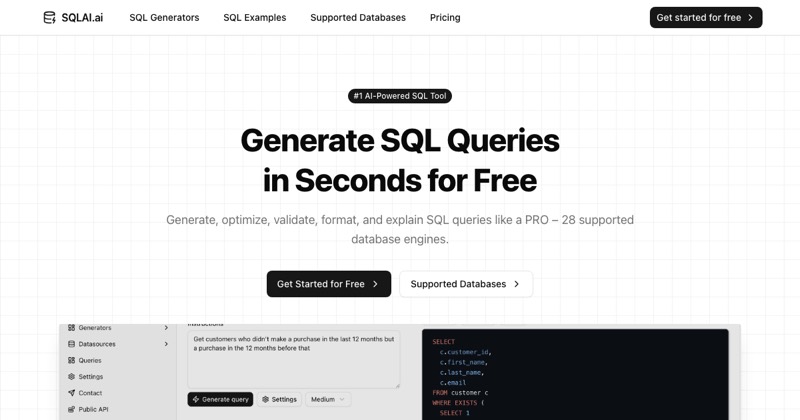Click the arrow inside hero Supported Databases button
The width and height of the screenshot is (800, 420).
516,284
